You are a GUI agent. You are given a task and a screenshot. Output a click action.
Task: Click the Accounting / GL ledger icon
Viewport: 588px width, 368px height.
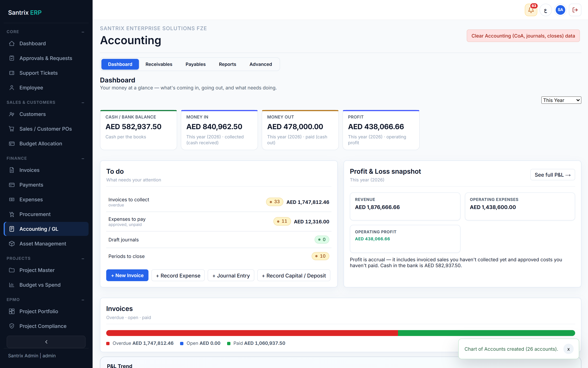(12, 229)
